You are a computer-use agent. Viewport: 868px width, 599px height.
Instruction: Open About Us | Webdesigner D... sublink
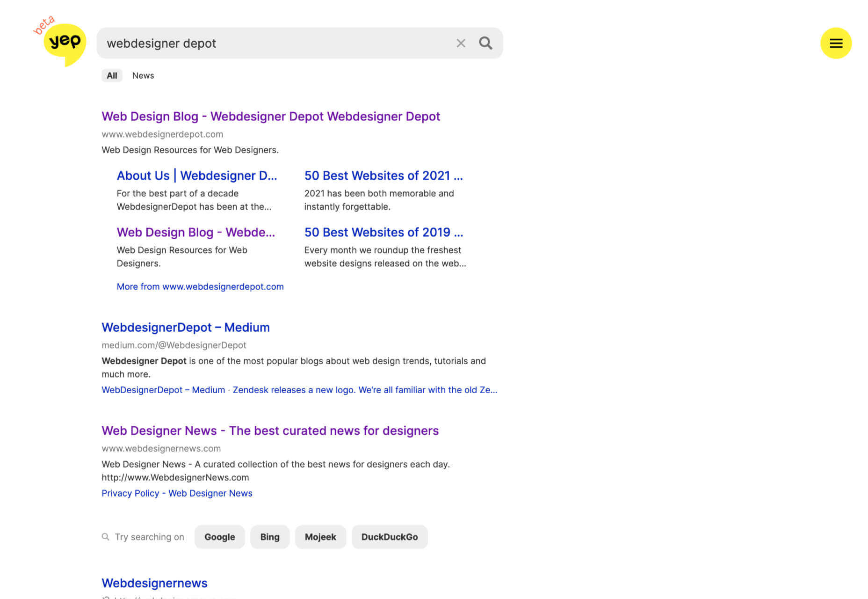(x=197, y=175)
